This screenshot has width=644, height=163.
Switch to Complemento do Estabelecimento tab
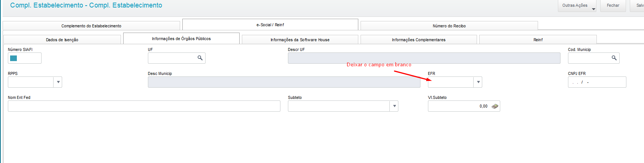[91, 26]
